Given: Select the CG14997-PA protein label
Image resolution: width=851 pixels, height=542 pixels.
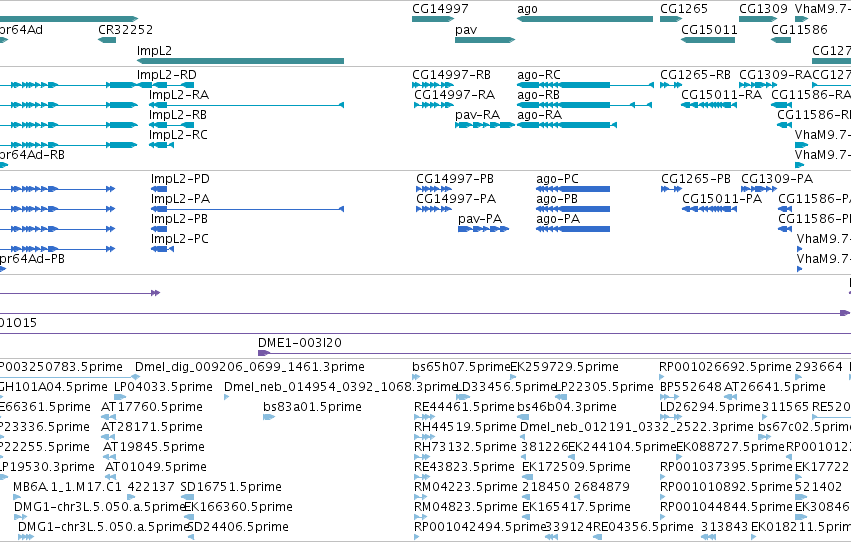Looking at the screenshot, I should point(456,199).
